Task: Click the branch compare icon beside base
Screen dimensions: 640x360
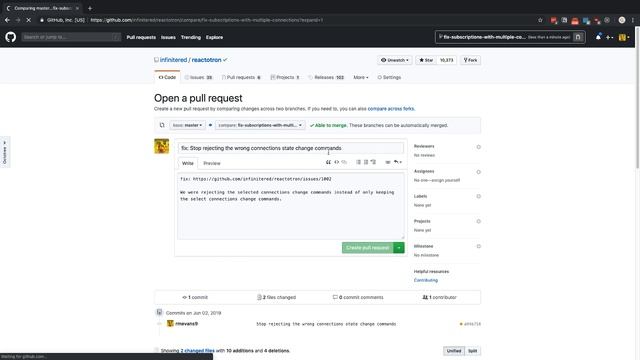Action: [x=162, y=125]
